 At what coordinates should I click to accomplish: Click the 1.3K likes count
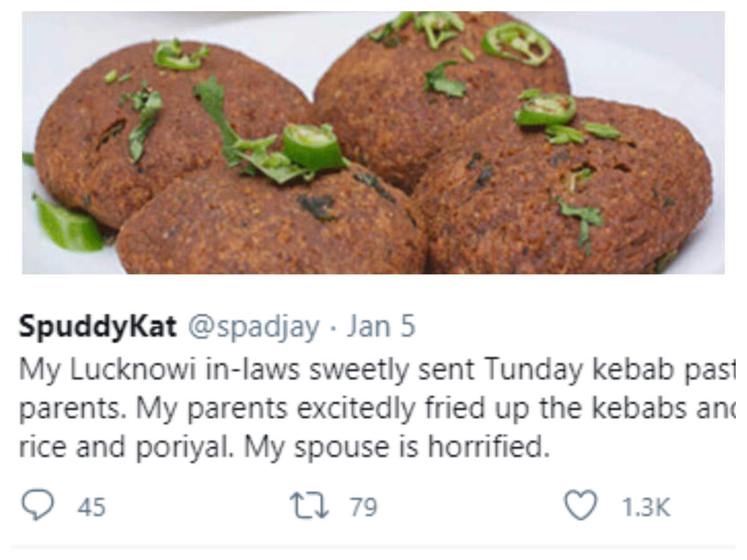pyautogui.click(x=646, y=508)
